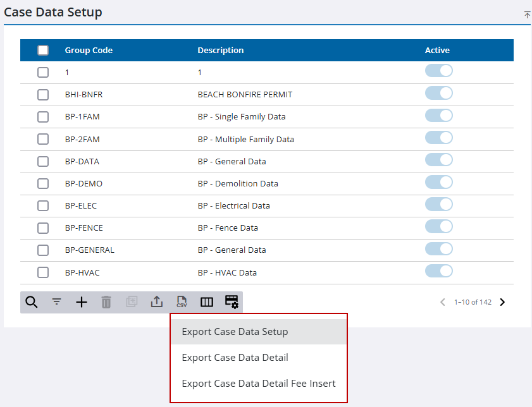This screenshot has width=532, height=407.
Task: Click the duplicate record icon
Action: point(132,302)
